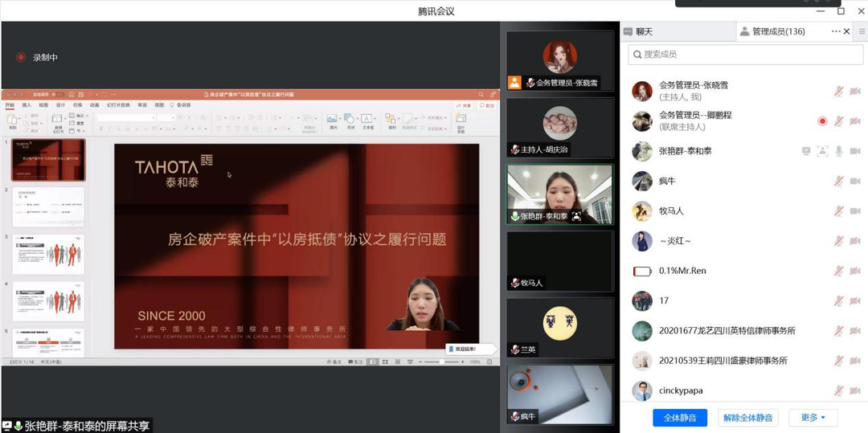
Task: Click the 共享 share button in PowerPoint
Action: [x=464, y=105]
